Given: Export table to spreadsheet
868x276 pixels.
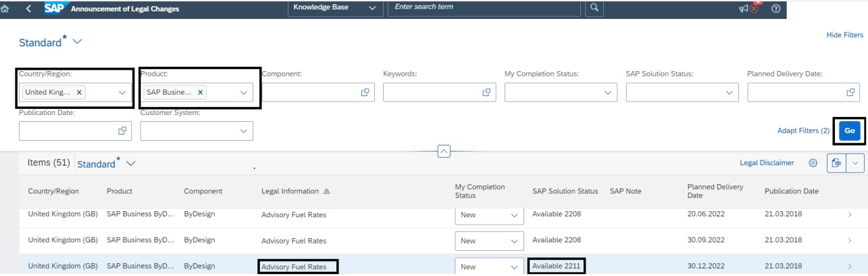Looking at the screenshot, I should pos(836,163).
